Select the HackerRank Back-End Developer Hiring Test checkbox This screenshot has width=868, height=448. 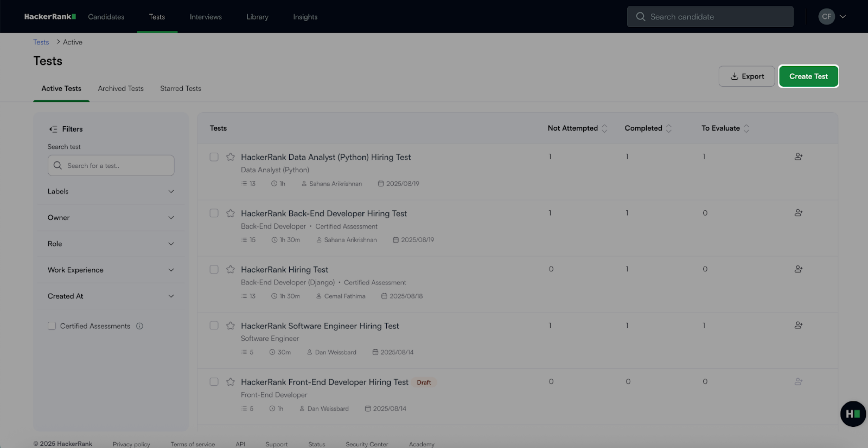214,213
